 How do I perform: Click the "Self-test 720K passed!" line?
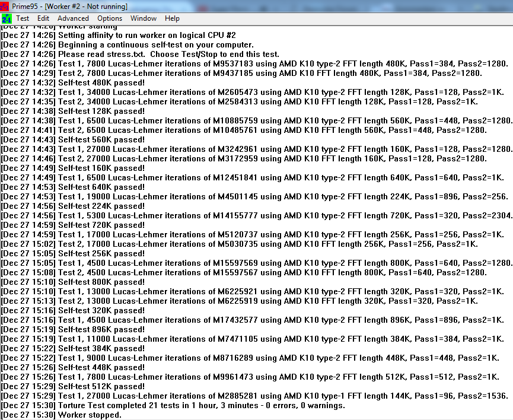tap(72, 225)
